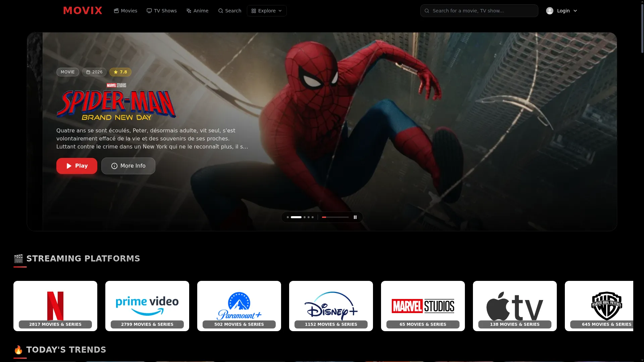This screenshot has height=362, width=644.
Task: Open the Marvel Studios platform card
Action: pyautogui.click(x=423, y=306)
